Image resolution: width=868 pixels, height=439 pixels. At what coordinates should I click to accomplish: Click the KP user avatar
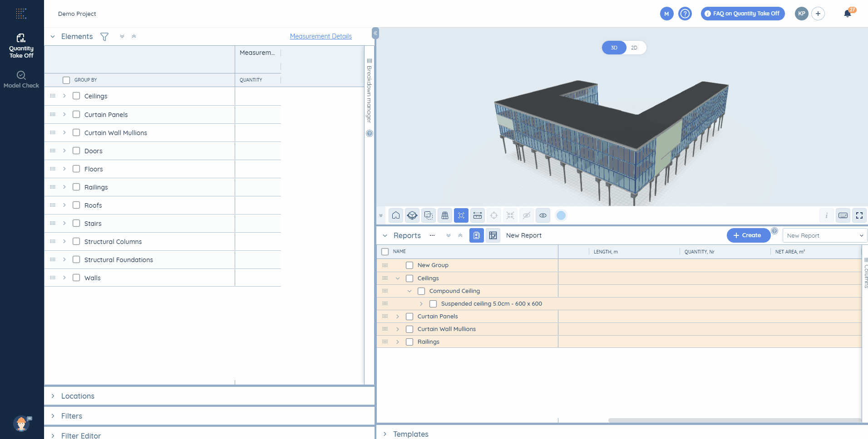tap(802, 14)
